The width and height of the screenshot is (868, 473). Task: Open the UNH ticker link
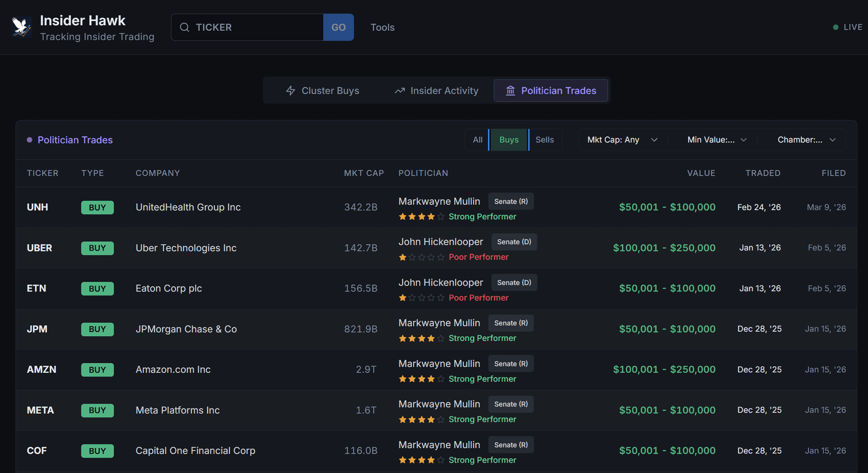[38, 207]
